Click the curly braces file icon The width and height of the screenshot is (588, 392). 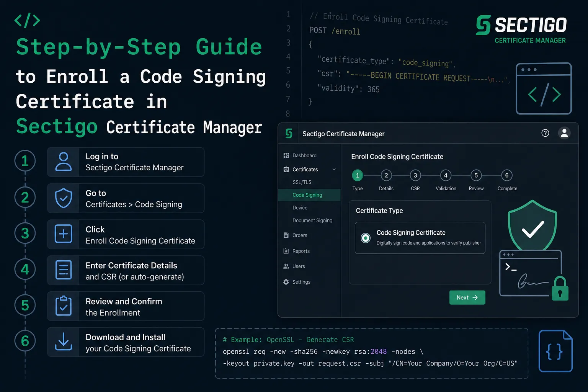pos(555,351)
